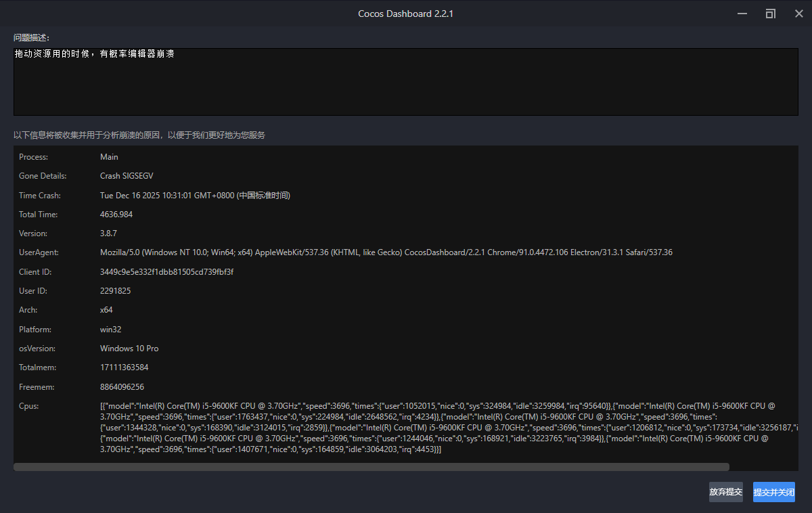Click the Crash SIGSEGV gone details value
The image size is (812, 513).
(x=127, y=176)
